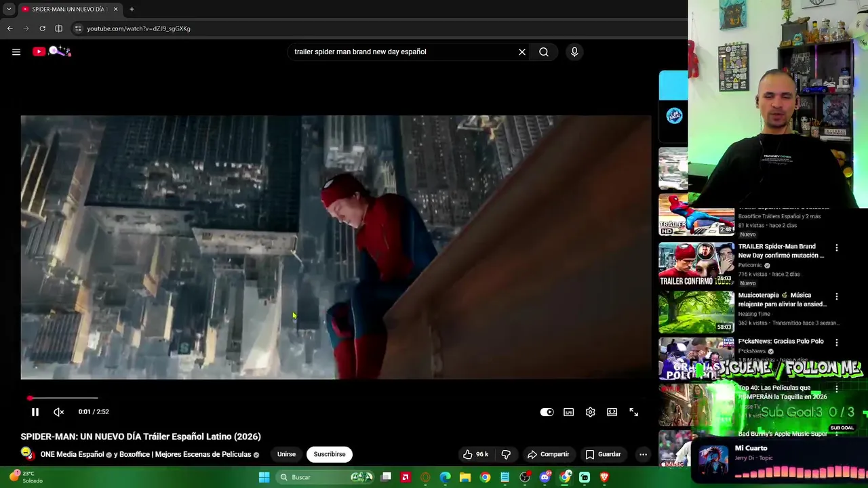The image size is (868, 488).
Task: Open options for F*ckaNews video
Action: click(x=836, y=343)
